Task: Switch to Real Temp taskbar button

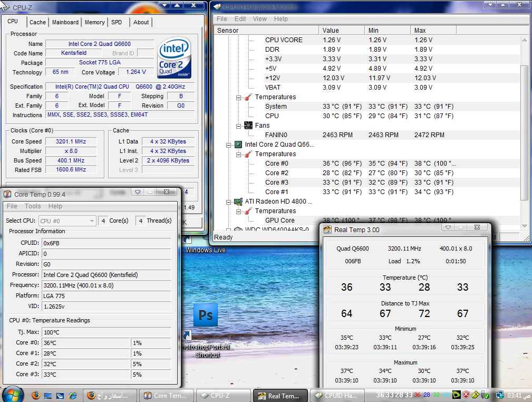Action: [x=280, y=396]
